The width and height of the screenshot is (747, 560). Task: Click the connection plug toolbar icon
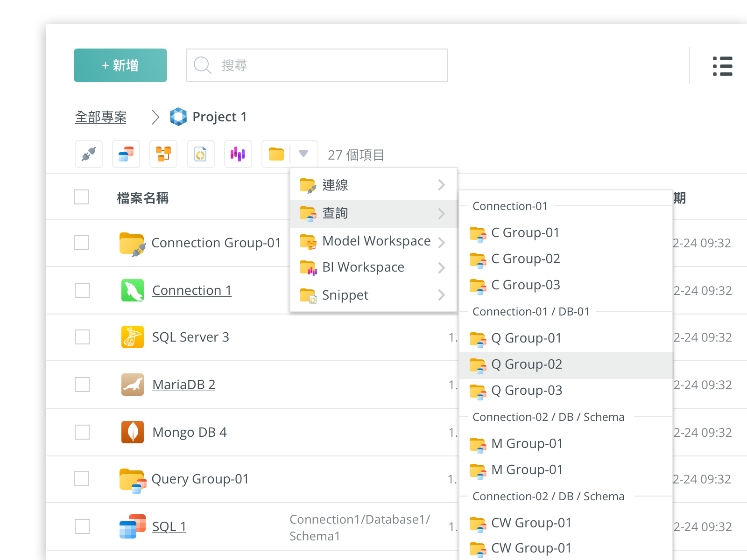pos(89,154)
